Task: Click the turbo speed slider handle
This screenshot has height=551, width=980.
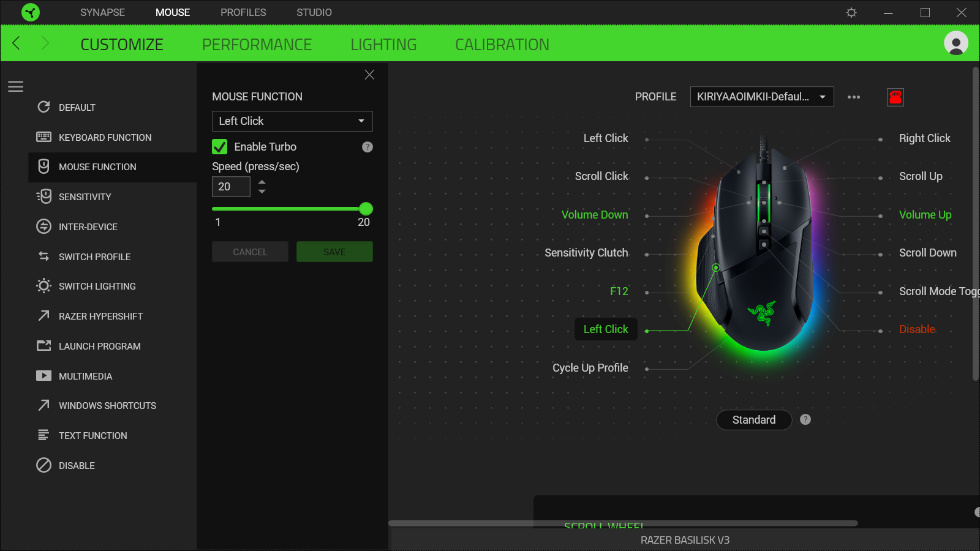Action: tap(366, 209)
